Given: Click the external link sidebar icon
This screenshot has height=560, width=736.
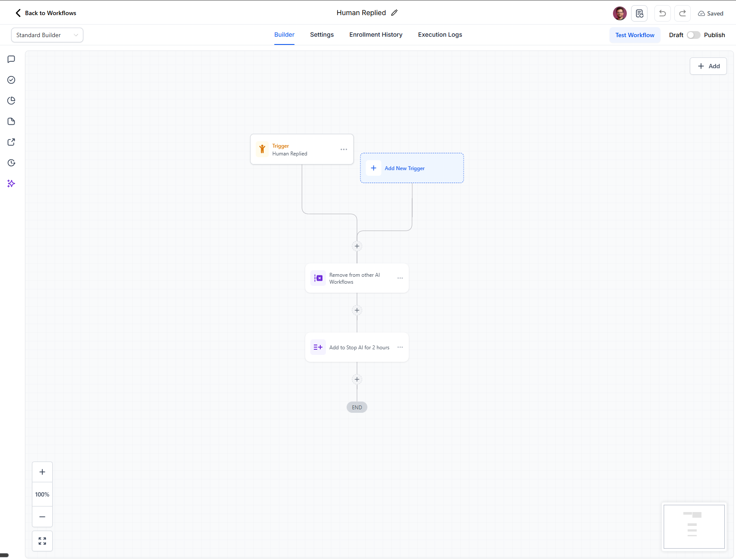Looking at the screenshot, I should tap(11, 142).
